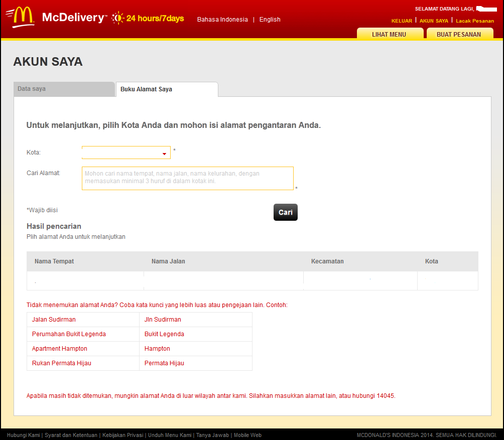Open the Kebijakan Privasi page
This screenshot has width=504, height=440.
[123, 435]
